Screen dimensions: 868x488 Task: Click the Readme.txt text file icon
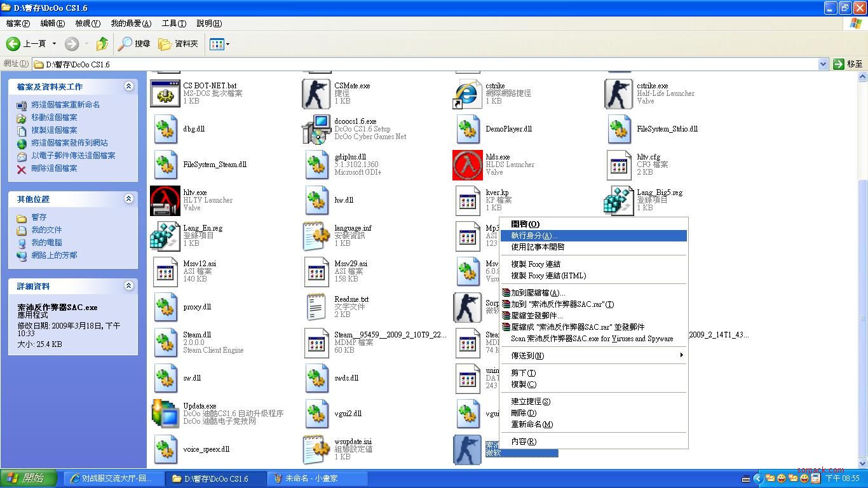(316, 308)
